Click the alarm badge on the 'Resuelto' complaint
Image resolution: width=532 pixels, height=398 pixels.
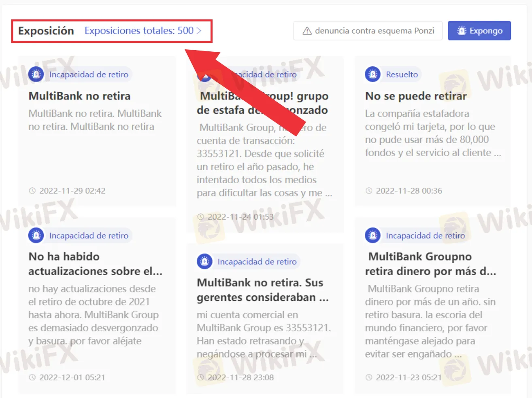(373, 74)
